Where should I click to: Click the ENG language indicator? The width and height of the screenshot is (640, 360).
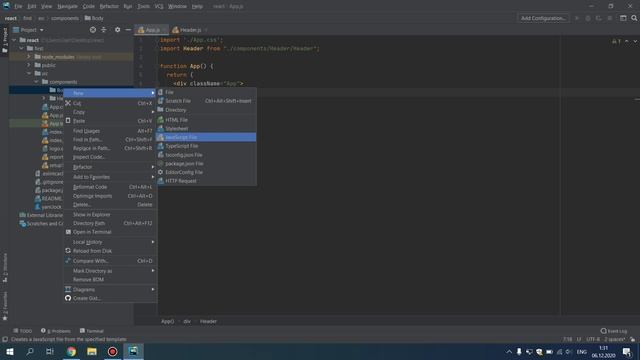[582, 351]
